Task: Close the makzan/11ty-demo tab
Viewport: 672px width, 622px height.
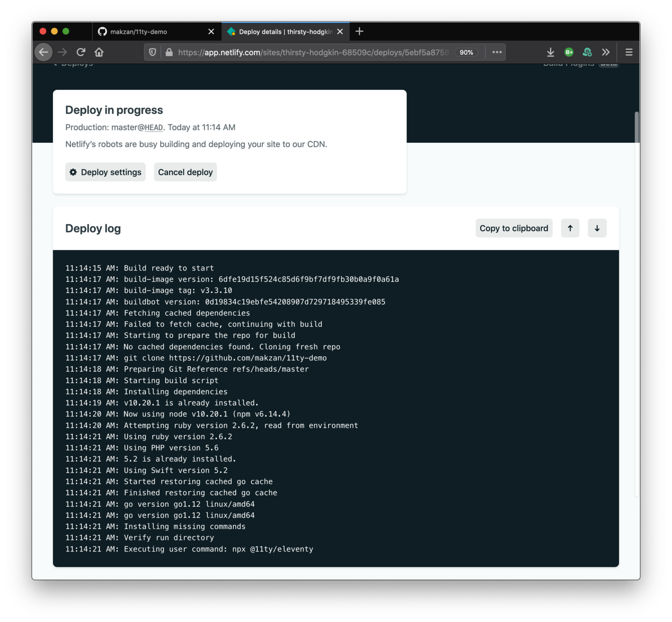Action: point(211,31)
